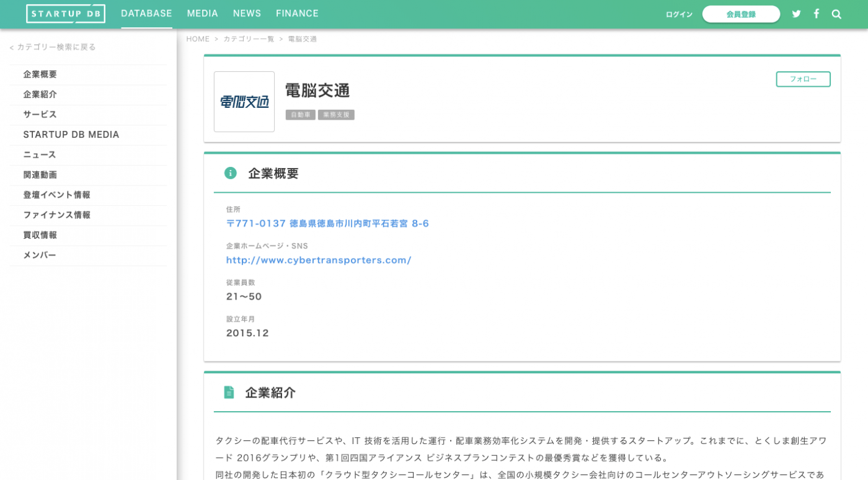Select 登壇イベント情報 in the sidebar

(x=88, y=195)
